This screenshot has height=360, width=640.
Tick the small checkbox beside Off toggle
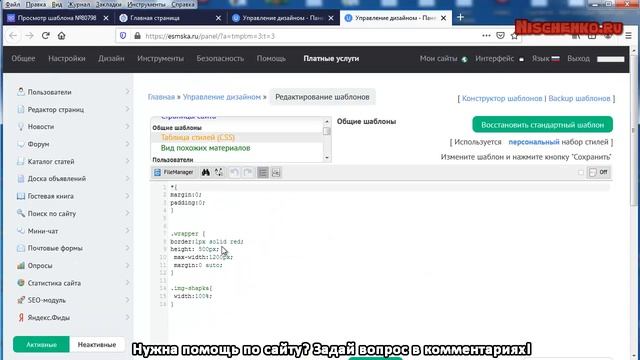click(x=581, y=172)
